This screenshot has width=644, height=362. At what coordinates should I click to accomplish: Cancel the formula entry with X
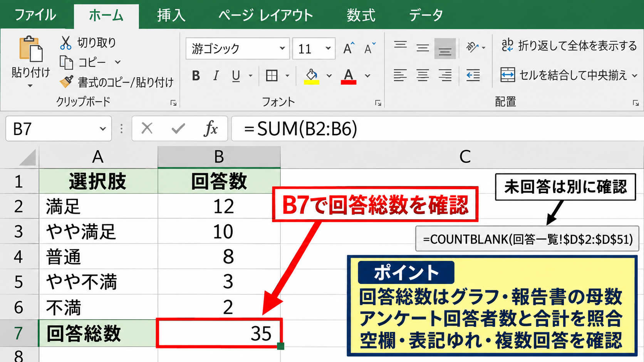click(147, 128)
